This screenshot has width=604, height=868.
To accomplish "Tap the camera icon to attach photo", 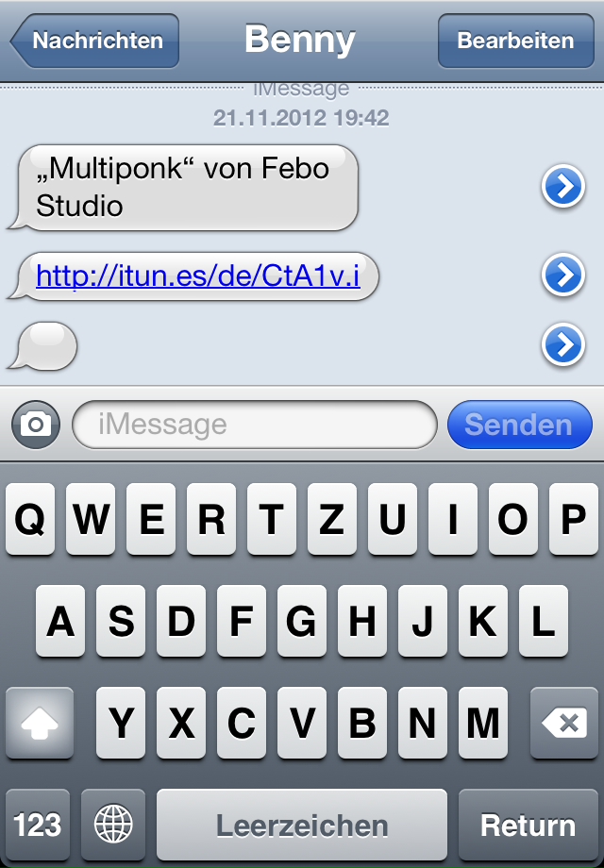I will click(36, 425).
